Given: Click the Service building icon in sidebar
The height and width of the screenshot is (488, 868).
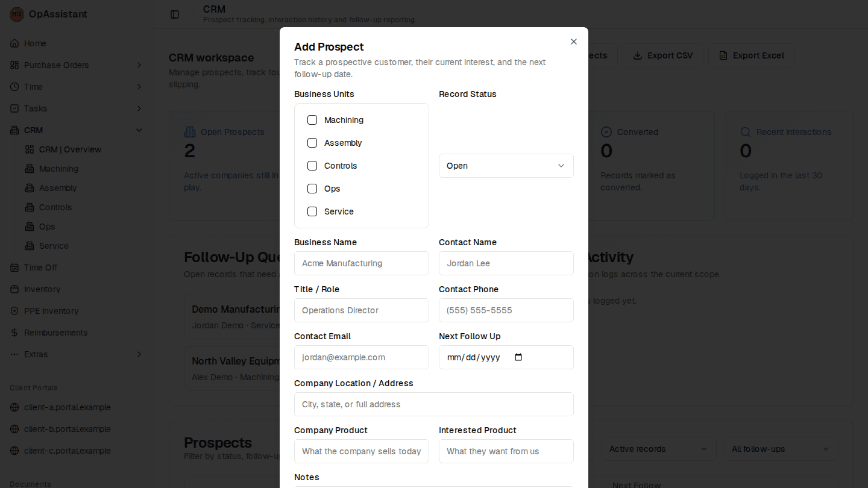Looking at the screenshot, I should (30, 246).
